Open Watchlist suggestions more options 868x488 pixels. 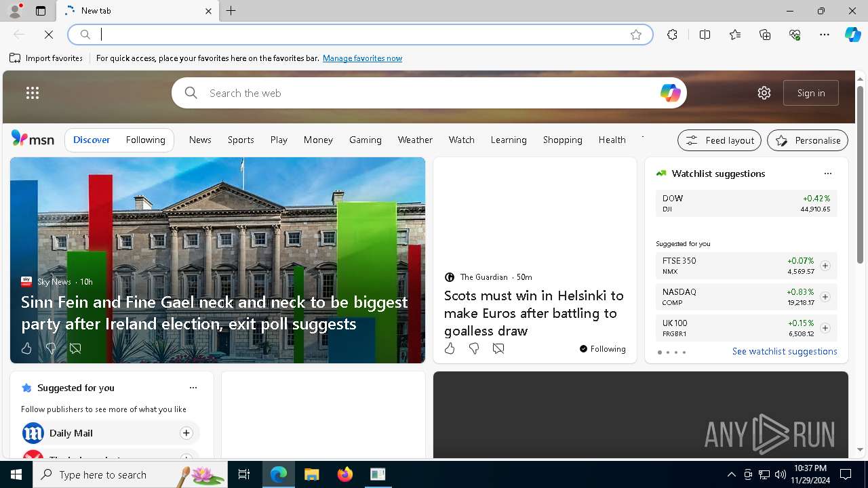pyautogui.click(x=827, y=174)
